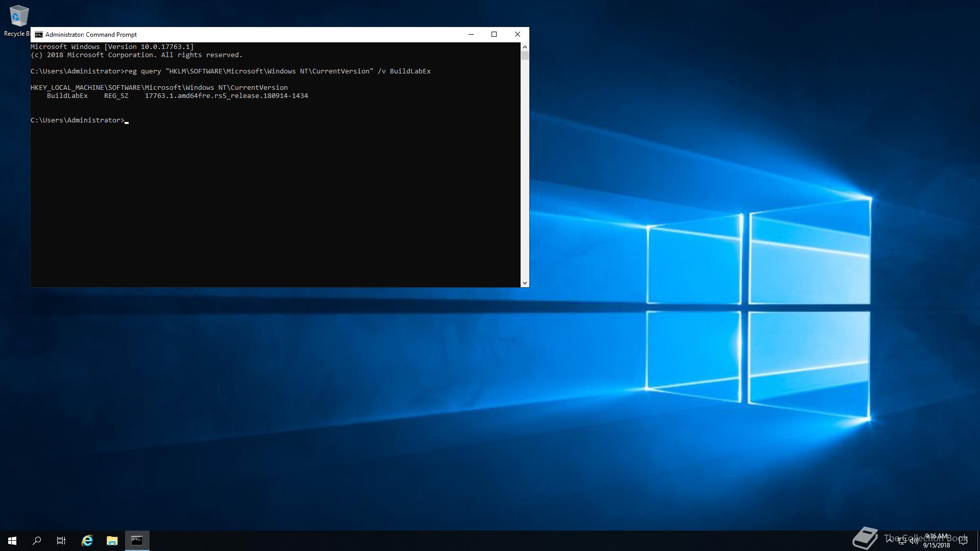This screenshot has height=551, width=980.
Task: Click the 'Administrator: Command Prompt' title text
Action: pyautogui.click(x=91, y=35)
